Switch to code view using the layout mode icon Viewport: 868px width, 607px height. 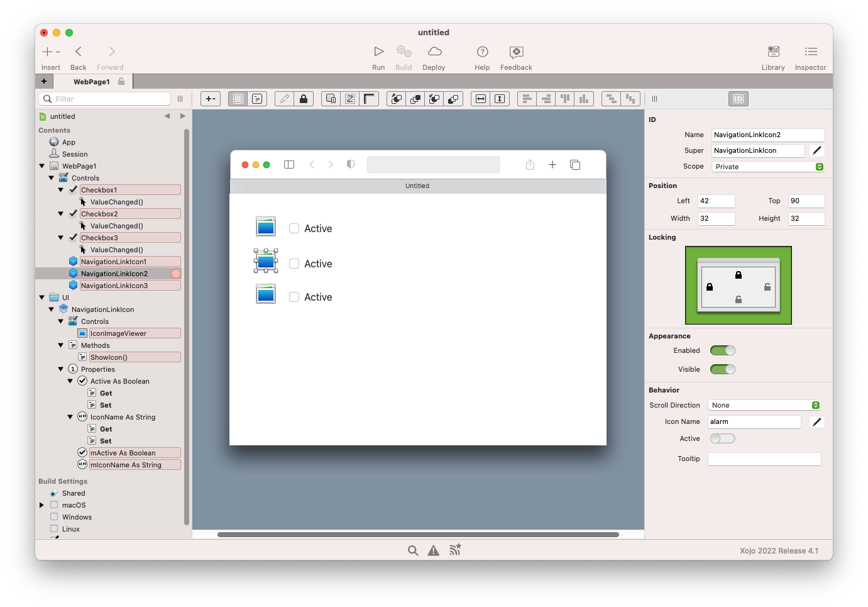(257, 99)
